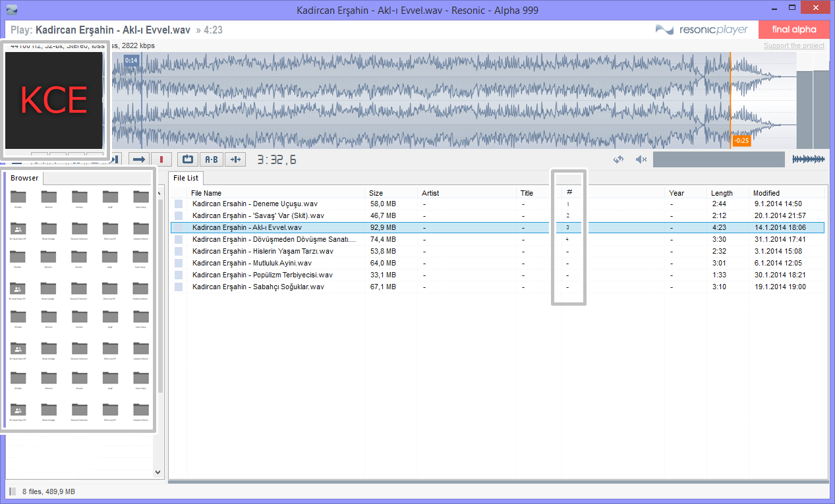This screenshot has height=504, width=835.
Task: Toggle the loop repeat button
Action: point(187,159)
